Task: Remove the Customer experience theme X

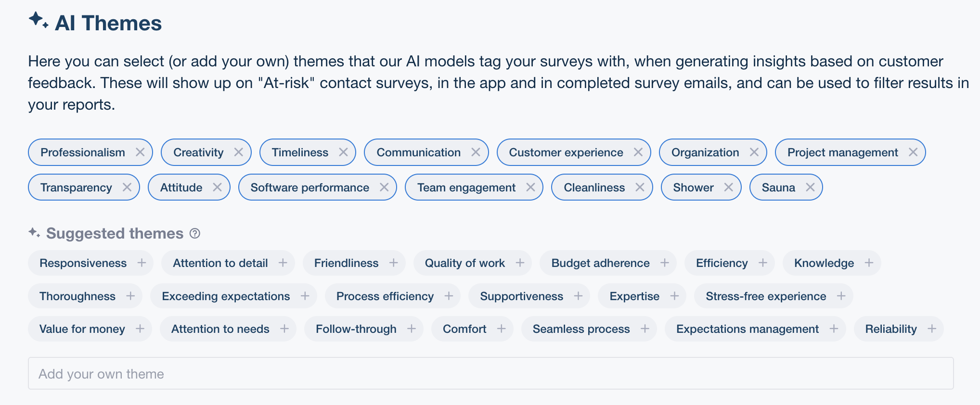Action: (x=638, y=152)
